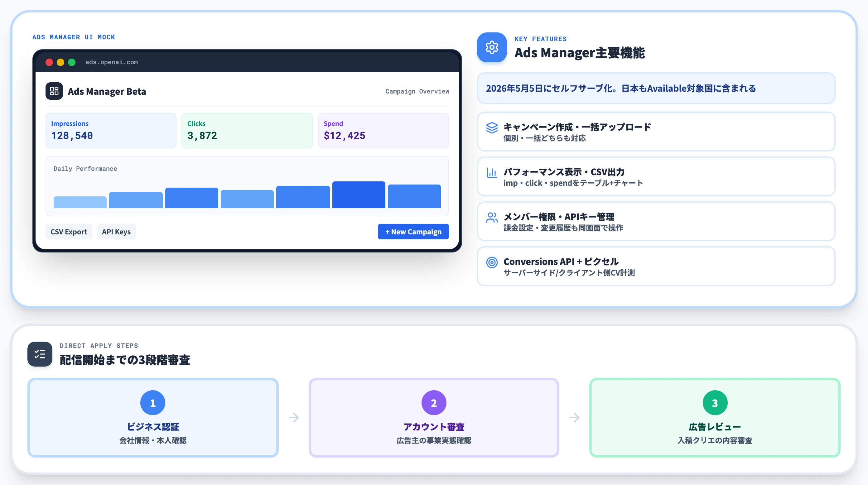Click the tallest bar in Daily Performance chart

[359, 195]
